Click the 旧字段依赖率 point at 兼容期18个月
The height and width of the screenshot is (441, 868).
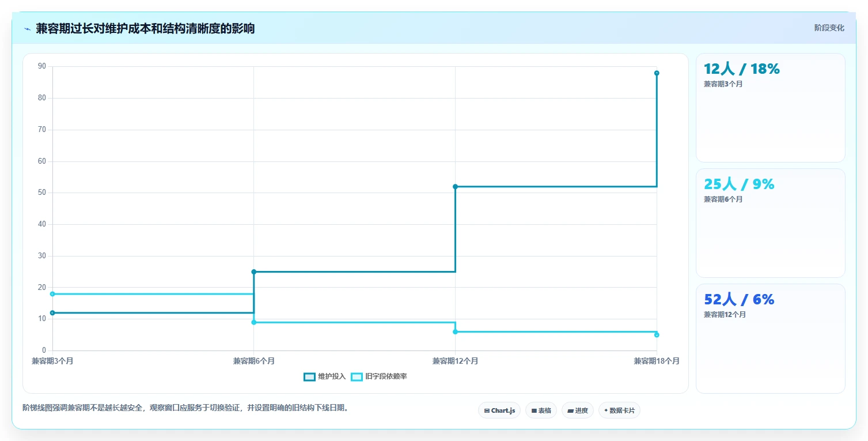[x=657, y=335]
